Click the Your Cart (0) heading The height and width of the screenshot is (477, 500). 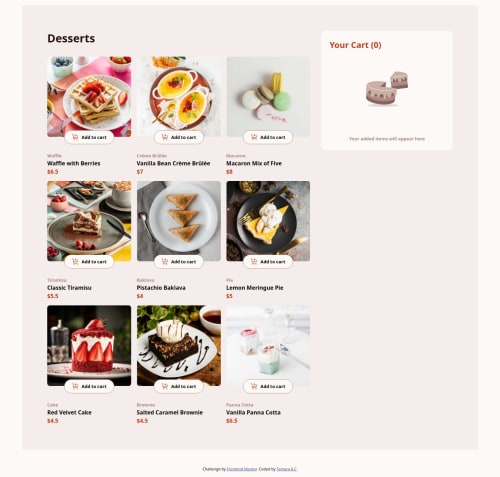[355, 45]
